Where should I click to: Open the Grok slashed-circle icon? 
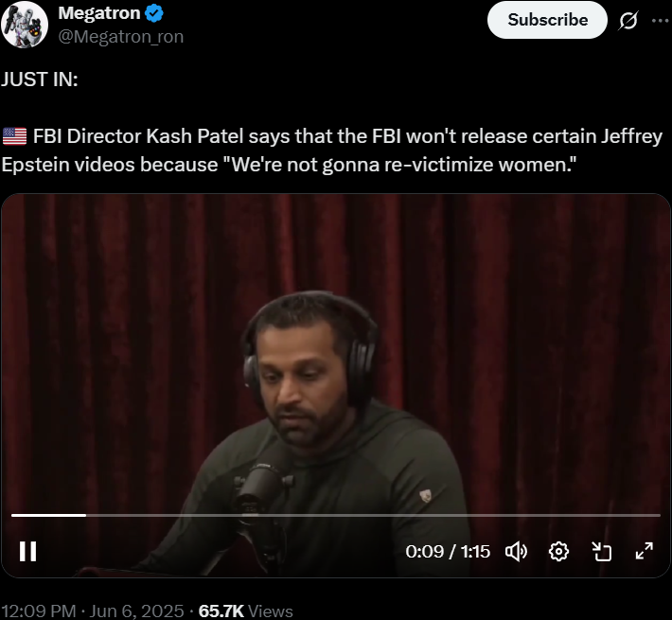pyautogui.click(x=628, y=20)
